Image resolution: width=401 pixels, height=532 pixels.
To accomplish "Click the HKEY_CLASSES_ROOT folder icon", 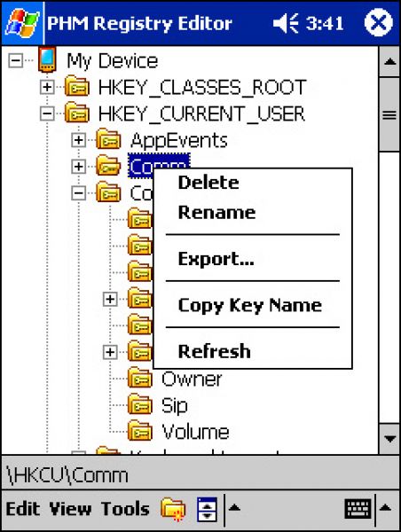I will click(77, 87).
